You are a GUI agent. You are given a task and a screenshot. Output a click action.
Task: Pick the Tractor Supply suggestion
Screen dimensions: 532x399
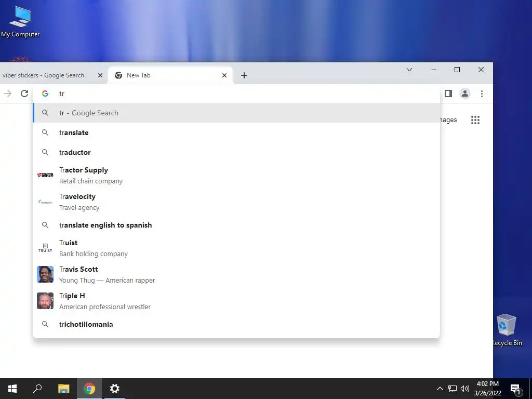(x=236, y=176)
